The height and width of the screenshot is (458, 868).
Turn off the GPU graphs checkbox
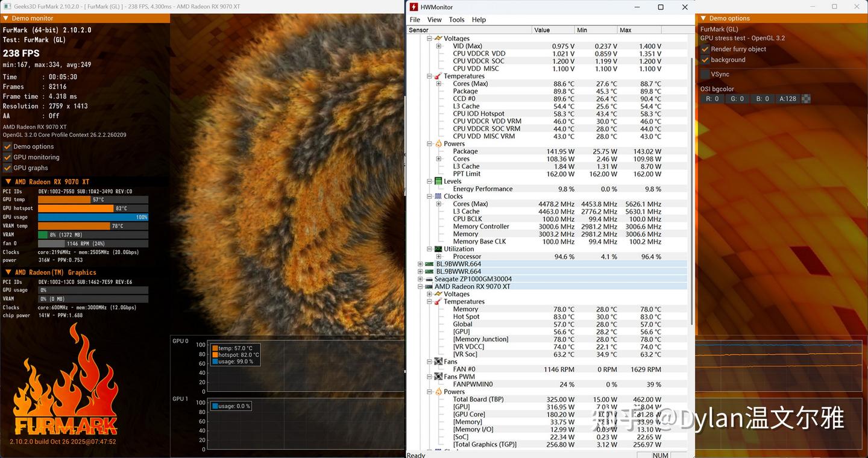[x=8, y=168]
